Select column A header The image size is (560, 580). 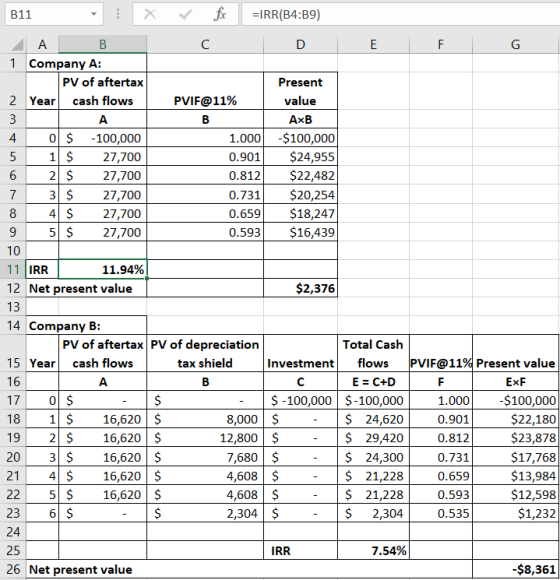pyautogui.click(x=42, y=45)
